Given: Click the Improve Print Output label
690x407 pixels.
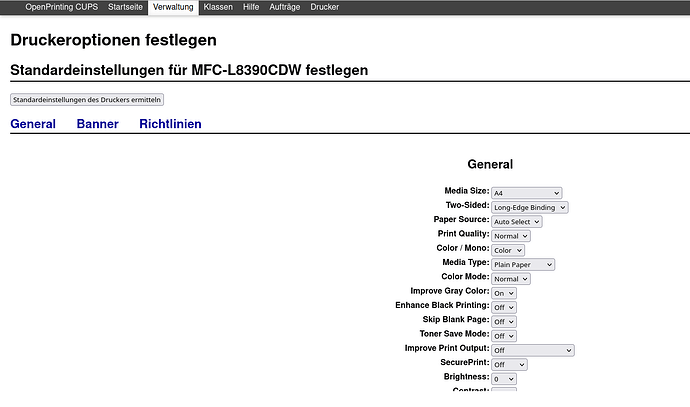Looking at the screenshot, I should 447,348.
